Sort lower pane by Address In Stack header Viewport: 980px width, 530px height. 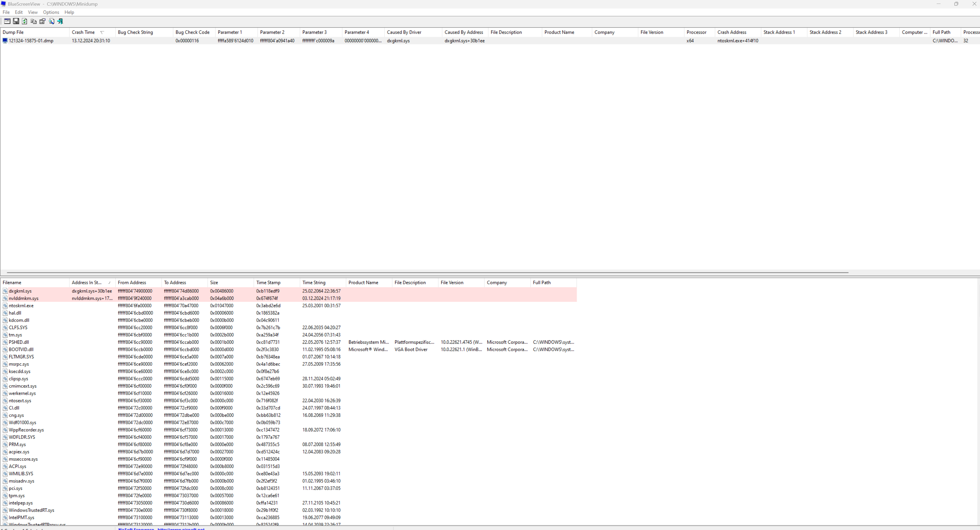87,283
